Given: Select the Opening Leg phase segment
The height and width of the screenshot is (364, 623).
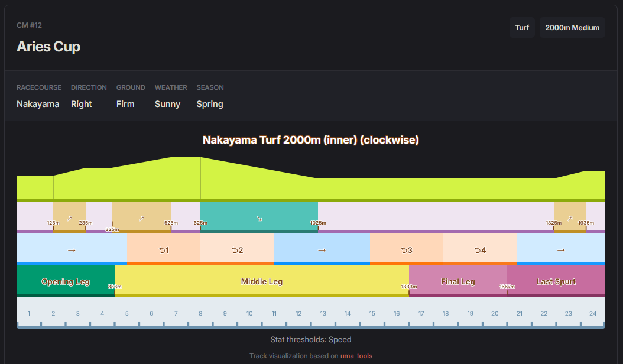Looking at the screenshot, I should 65,281.
